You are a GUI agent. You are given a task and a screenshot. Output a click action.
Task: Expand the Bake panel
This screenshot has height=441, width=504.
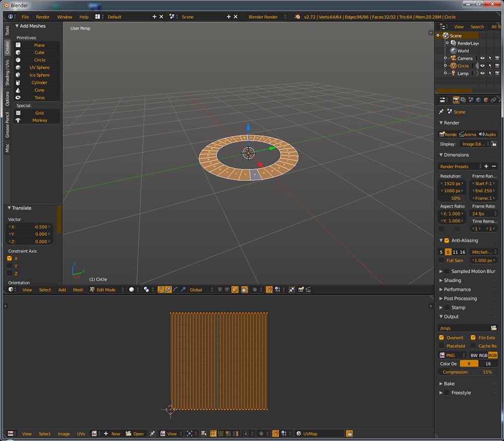click(x=449, y=384)
